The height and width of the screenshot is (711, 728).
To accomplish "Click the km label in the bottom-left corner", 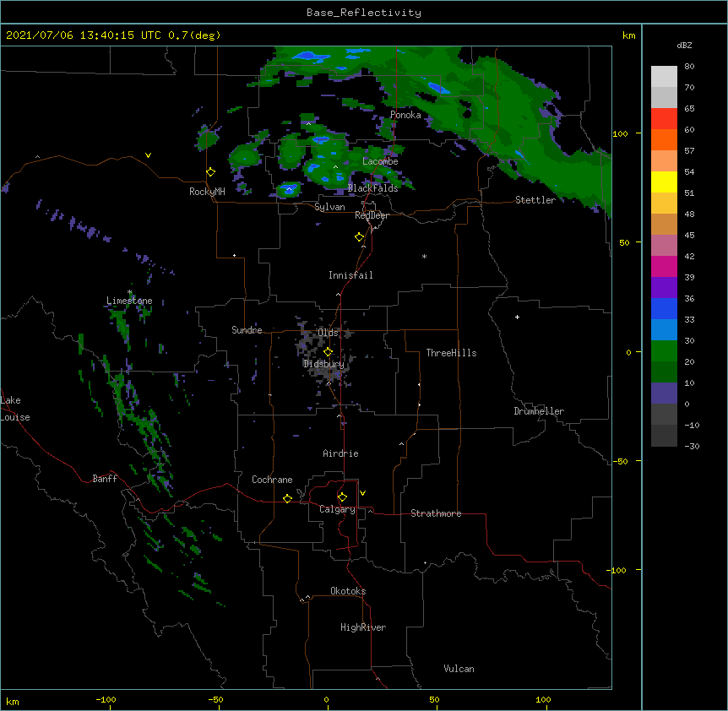I will tap(13, 702).
